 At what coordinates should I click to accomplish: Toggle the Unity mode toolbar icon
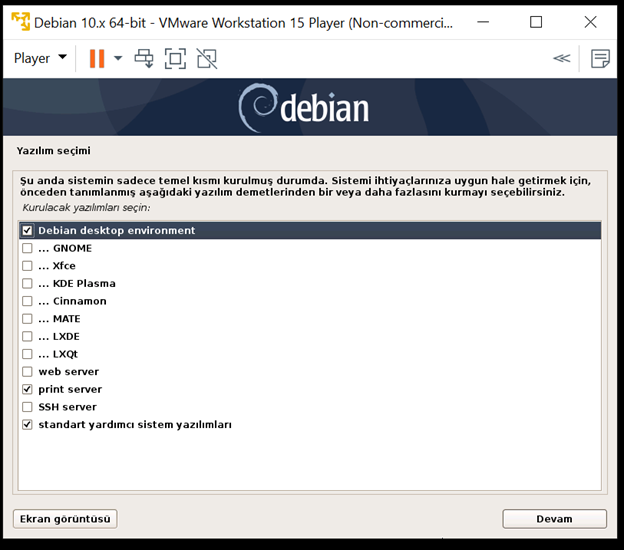click(207, 59)
